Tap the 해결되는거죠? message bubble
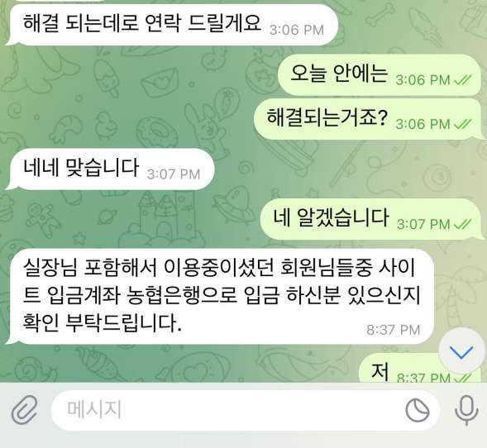This screenshot has height=448, width=487. pos(367,119)
